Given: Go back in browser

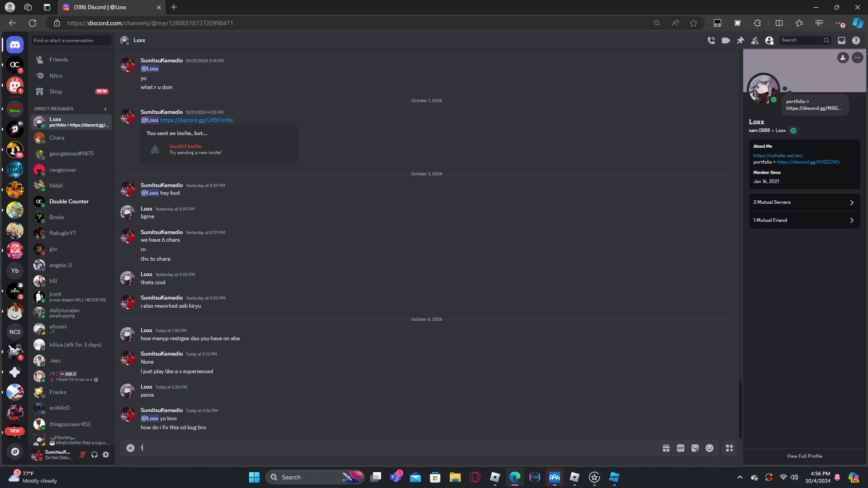Looking at the screenshot, I should [x=13, y=23].
